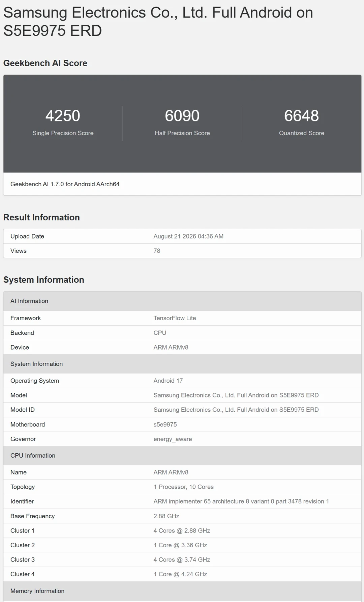
Task: Click the 'Result Information' heading
Action: (x=41, y=217)
